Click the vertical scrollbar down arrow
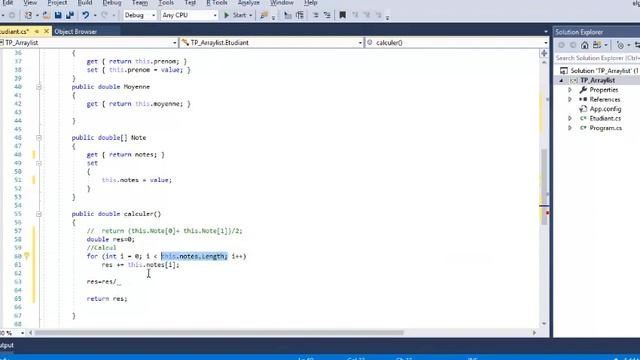 point(544,324)
